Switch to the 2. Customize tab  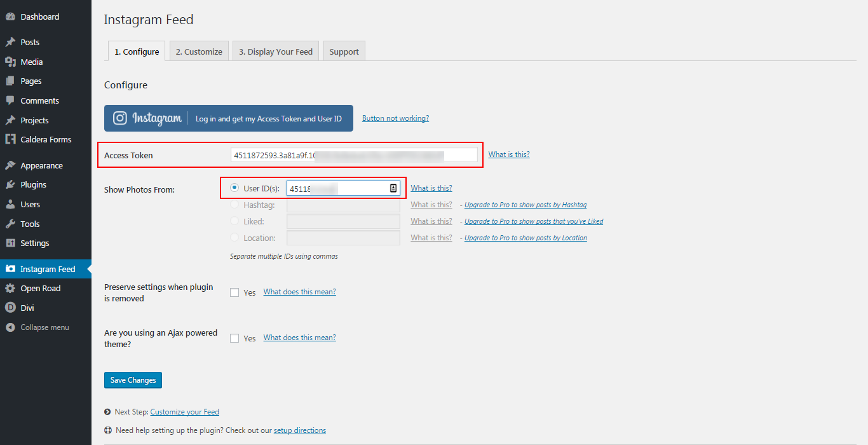pos(199,51)
